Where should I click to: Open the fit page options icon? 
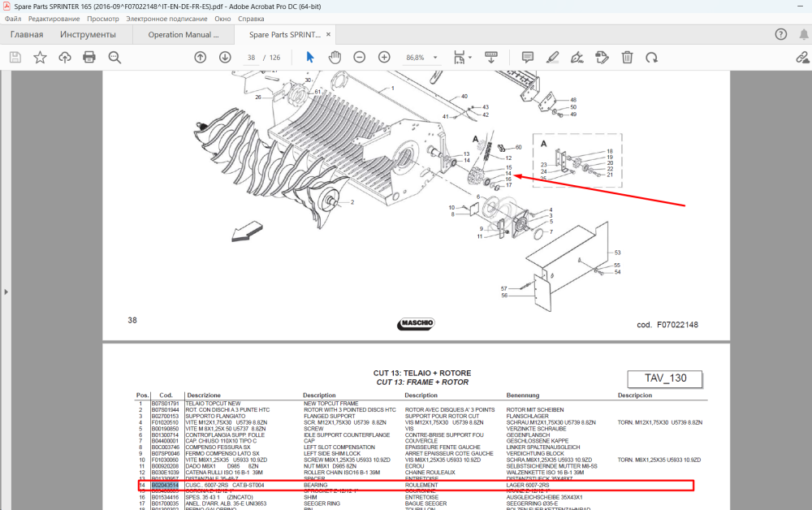coord(459,58)
